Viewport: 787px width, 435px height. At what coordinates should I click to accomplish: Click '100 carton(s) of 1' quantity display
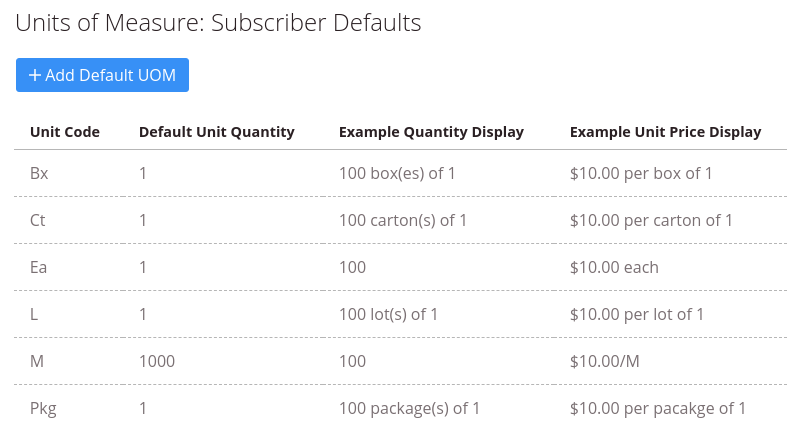click(403, 220)
